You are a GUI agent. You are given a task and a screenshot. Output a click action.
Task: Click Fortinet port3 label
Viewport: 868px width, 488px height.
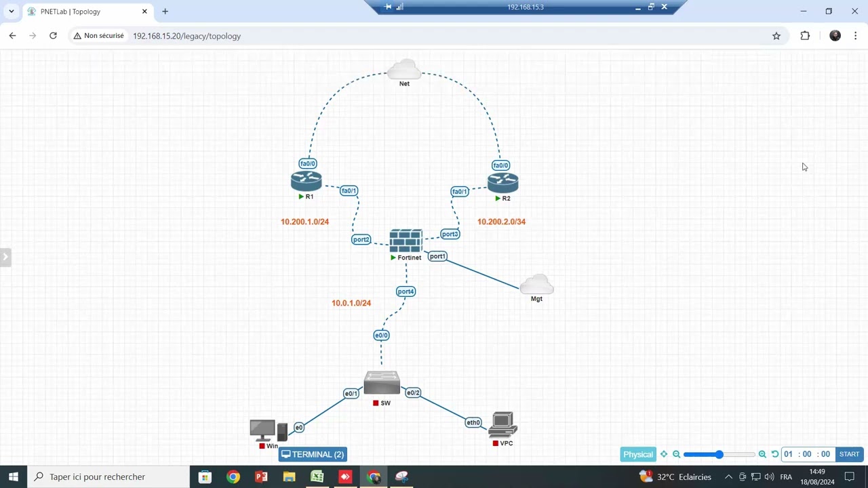click(x=450, y=234)
